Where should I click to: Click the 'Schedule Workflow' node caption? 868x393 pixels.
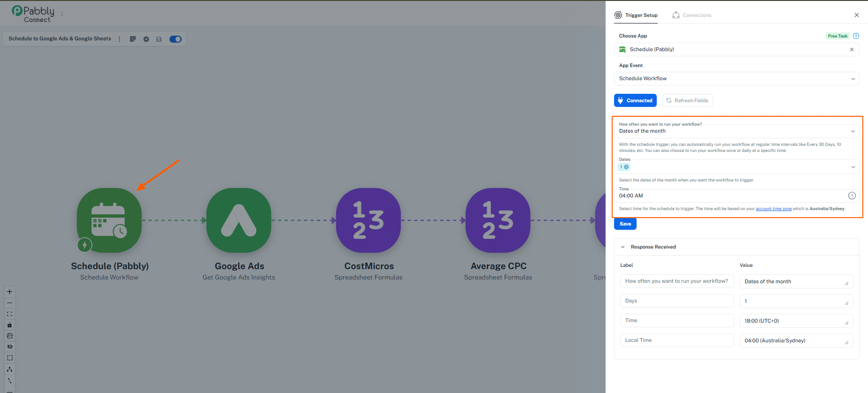click(x=109, y=277)
